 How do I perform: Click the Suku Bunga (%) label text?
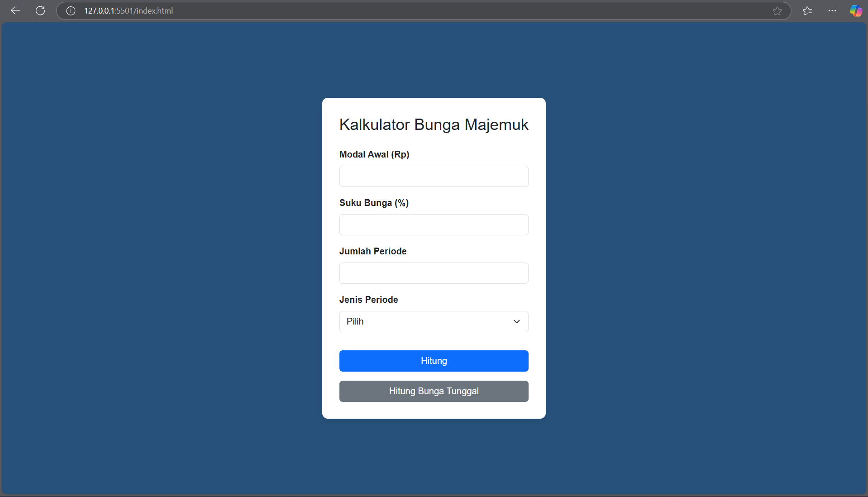374,203
